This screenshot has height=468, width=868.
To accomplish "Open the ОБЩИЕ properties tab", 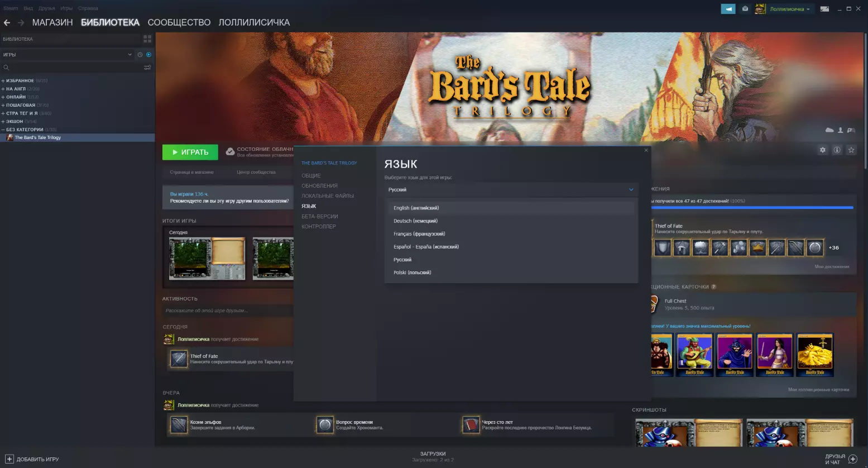I will [311, 175].
